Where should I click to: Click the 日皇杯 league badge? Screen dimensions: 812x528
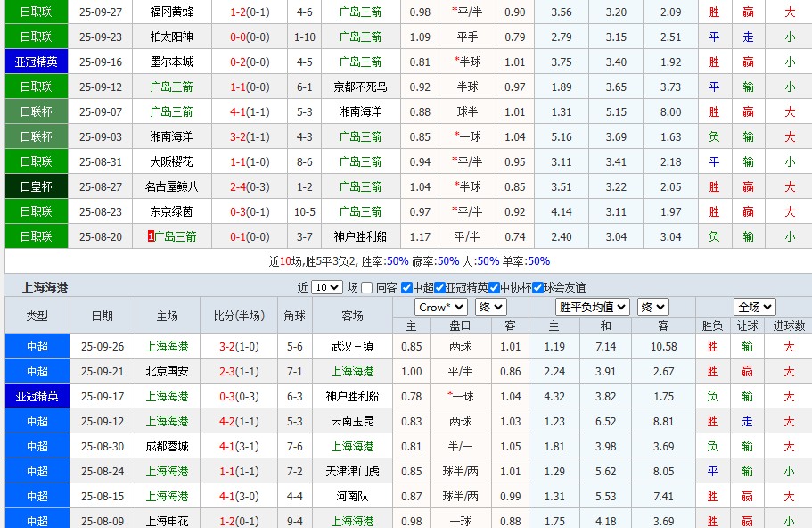click(x=36, y=186)
